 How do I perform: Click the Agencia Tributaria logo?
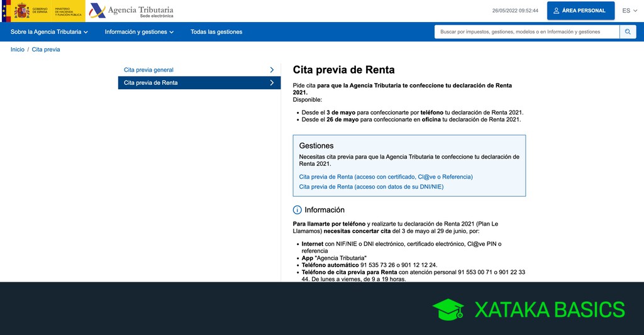131,11
